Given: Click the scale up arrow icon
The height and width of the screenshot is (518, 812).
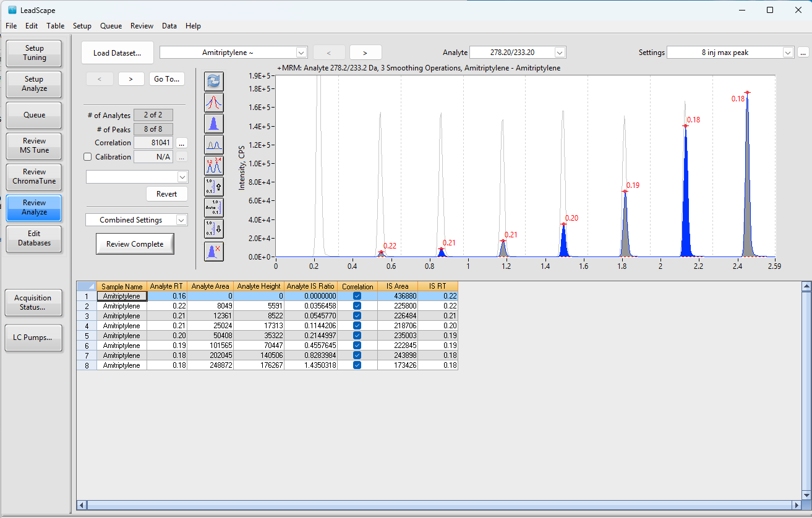Looking at the screenshot, I should pos(213,187).
